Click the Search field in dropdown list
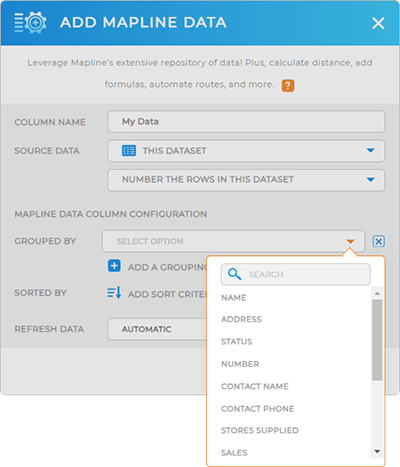This screenshot has width=400, height=467. (296, 274)
